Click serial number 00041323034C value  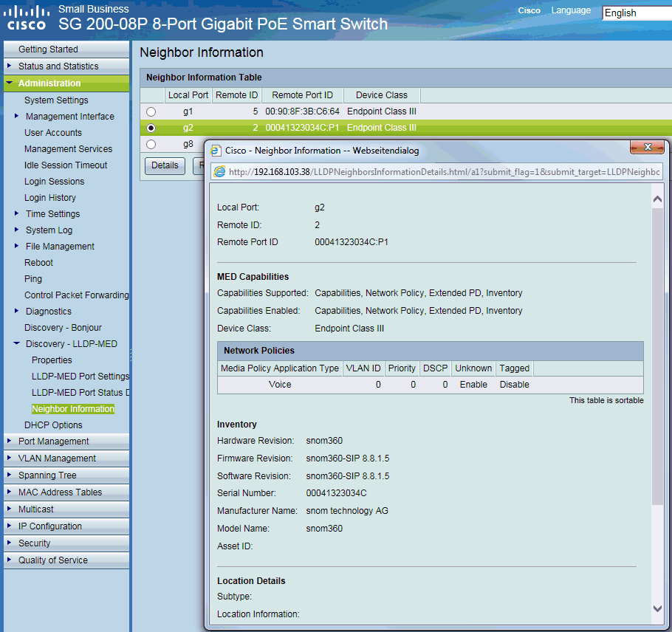(x=337, y=493)
